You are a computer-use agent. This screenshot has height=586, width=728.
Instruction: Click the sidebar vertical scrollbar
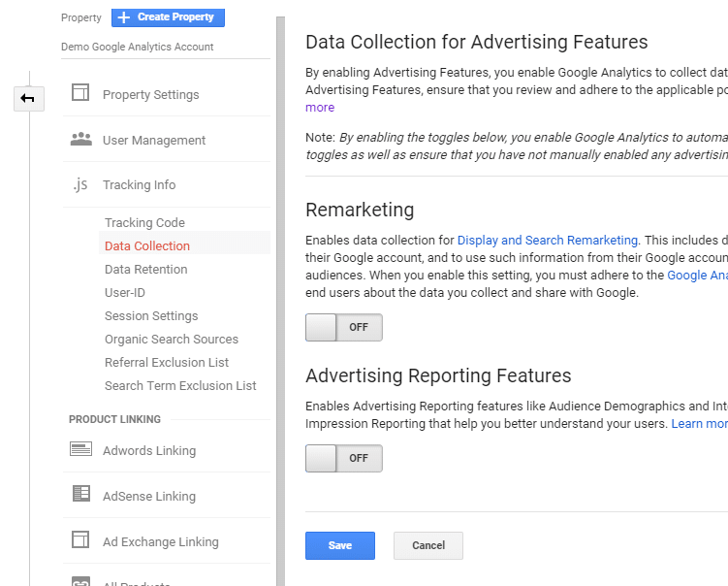280,301
